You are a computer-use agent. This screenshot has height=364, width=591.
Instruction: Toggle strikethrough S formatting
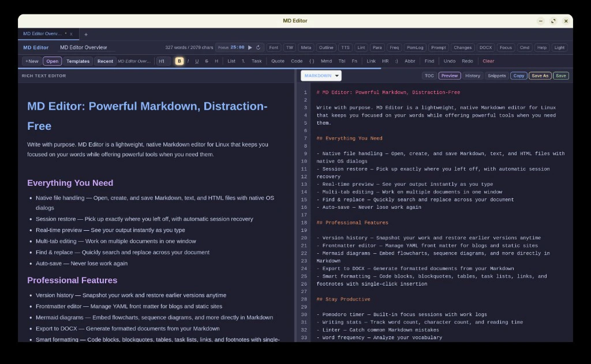click(207, 61)
